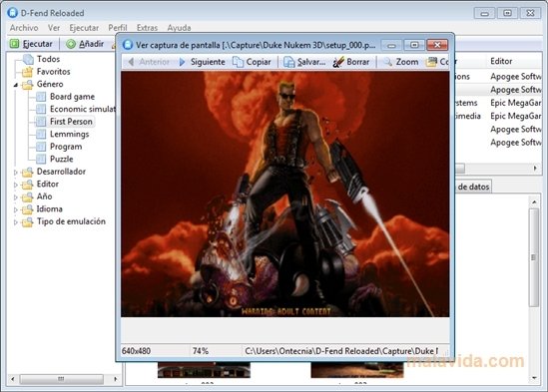Click first 'Epic MegaGames' editor cell
Screen dimensions: 548x392
pos(515,103)
